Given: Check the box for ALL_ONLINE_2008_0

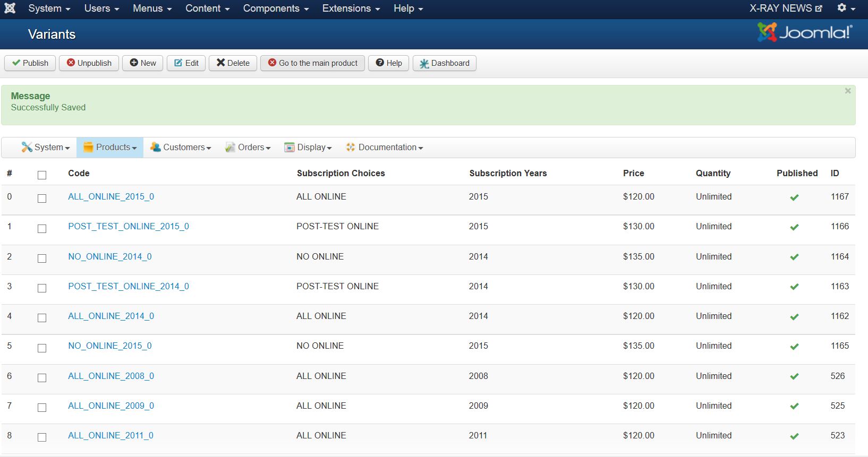Looking at the screenshot, I should tap(42, 378).
